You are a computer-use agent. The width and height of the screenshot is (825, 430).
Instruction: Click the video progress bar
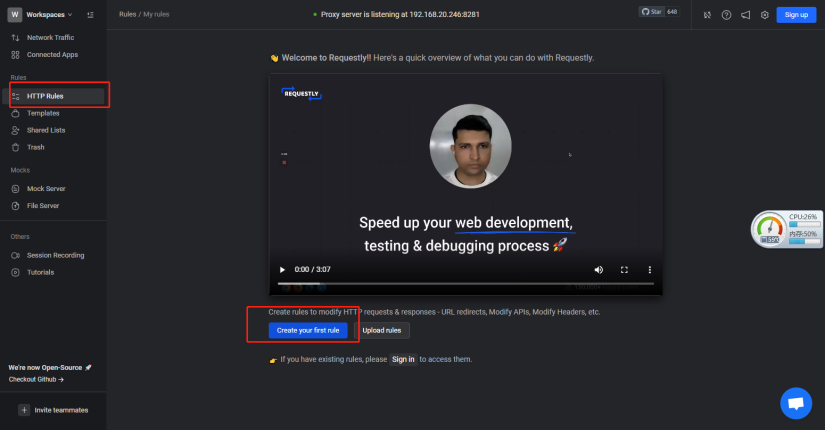pos(466,284)
